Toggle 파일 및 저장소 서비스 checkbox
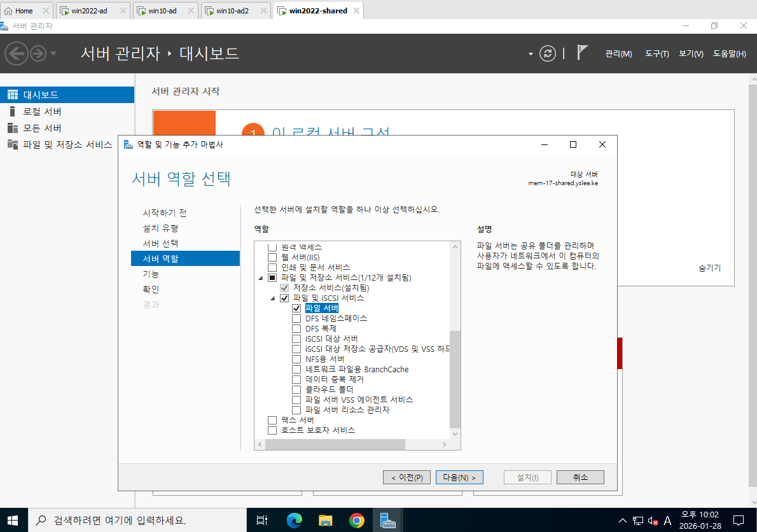The image size is (757, 532). (x=272, y=277)
